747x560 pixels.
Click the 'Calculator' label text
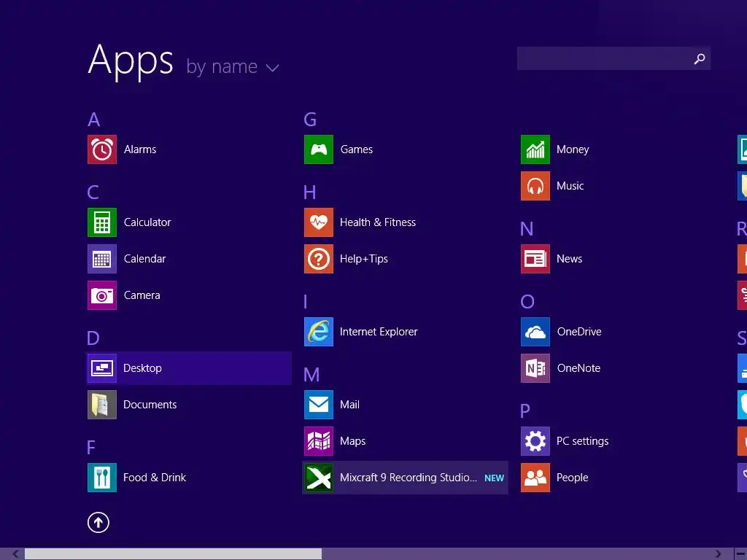pos(147,222)
